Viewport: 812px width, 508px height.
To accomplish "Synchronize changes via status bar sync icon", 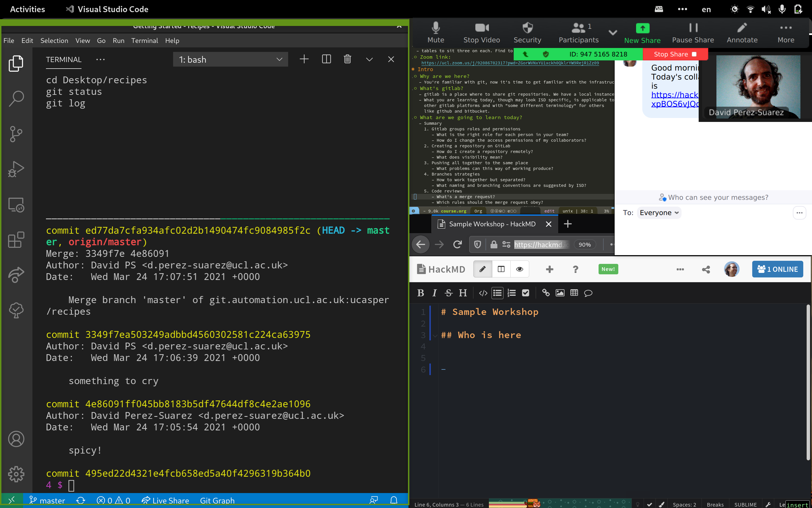I will [x=81, y=500].
